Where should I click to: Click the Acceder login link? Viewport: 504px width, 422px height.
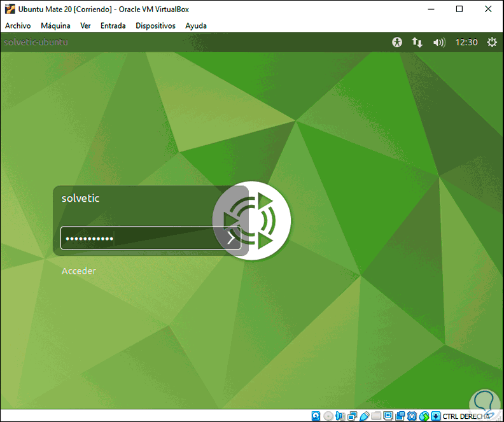tap(79, 271)
